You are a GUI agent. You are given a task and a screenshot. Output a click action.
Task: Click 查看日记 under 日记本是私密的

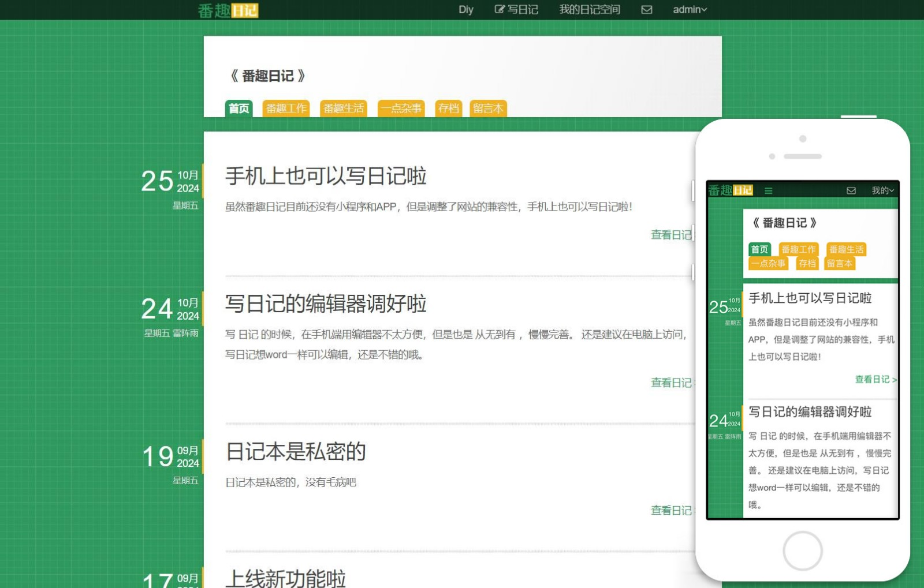coord(672,510)
